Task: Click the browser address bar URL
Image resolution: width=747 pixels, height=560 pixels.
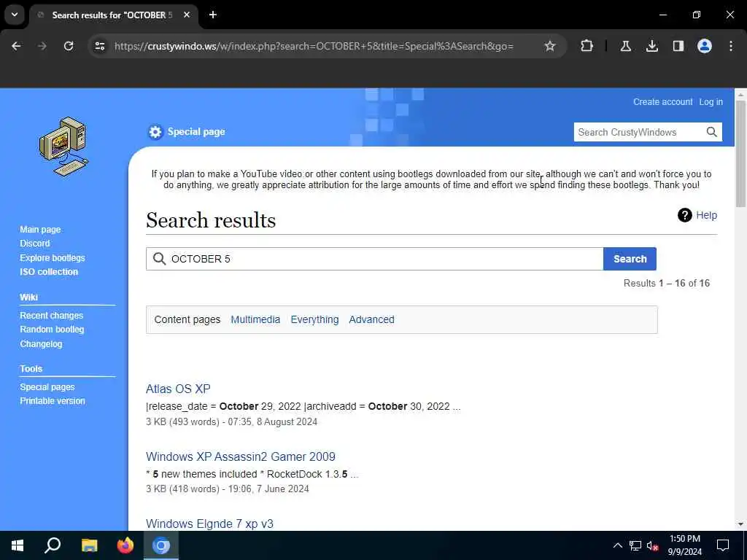Action: (314, 46)
